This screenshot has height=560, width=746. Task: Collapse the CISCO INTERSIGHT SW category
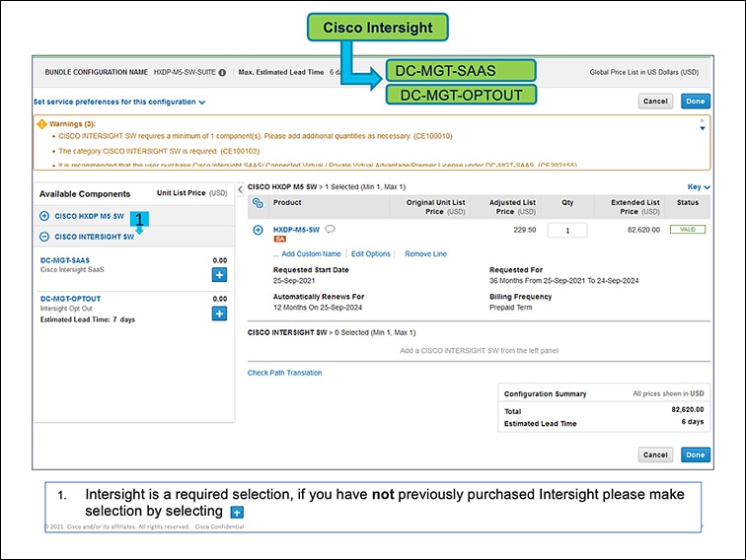[x=43, y=237]
